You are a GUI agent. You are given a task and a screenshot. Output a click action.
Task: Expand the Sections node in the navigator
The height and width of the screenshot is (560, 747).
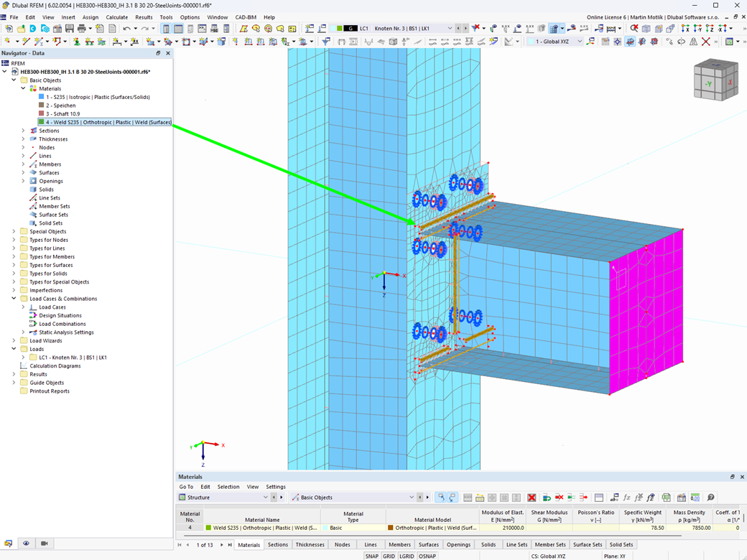point(22,131)
